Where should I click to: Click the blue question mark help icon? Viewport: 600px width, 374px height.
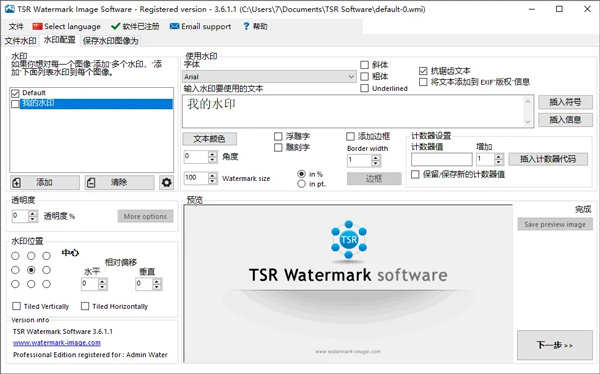click(x=246, y=26)
